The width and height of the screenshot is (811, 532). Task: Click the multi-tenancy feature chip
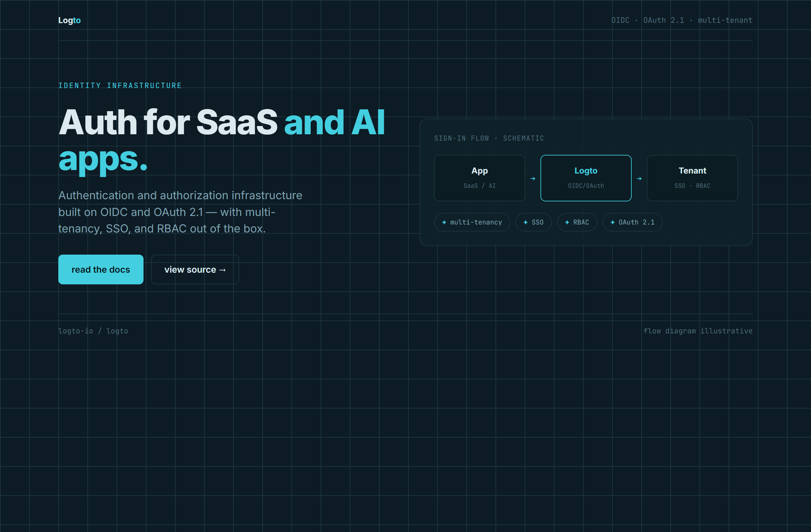[472, 222]
